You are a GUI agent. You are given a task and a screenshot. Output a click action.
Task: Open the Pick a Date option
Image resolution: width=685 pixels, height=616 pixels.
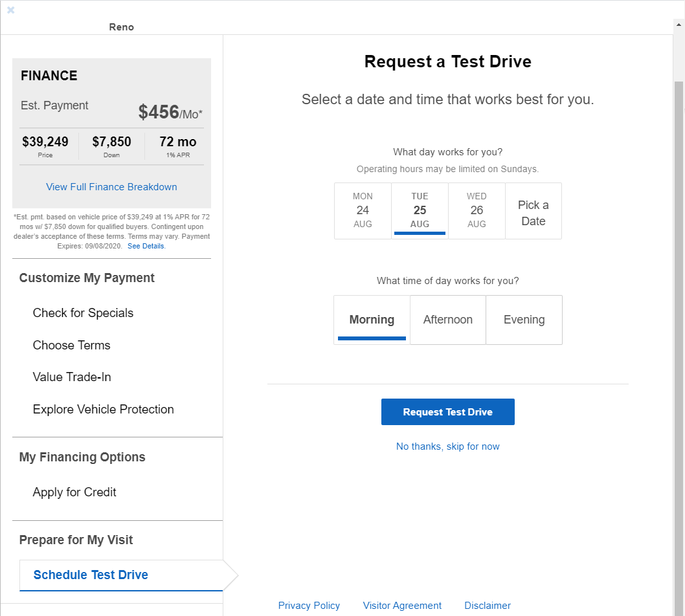click(533, 210)
